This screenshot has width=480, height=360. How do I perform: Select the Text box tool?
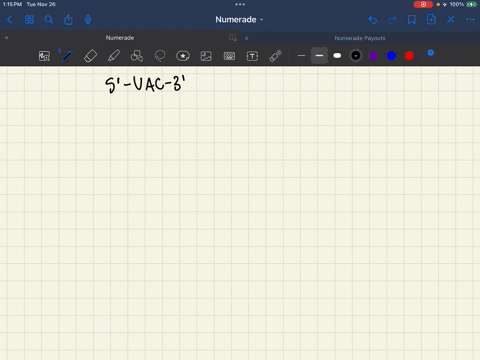(252, 56)
